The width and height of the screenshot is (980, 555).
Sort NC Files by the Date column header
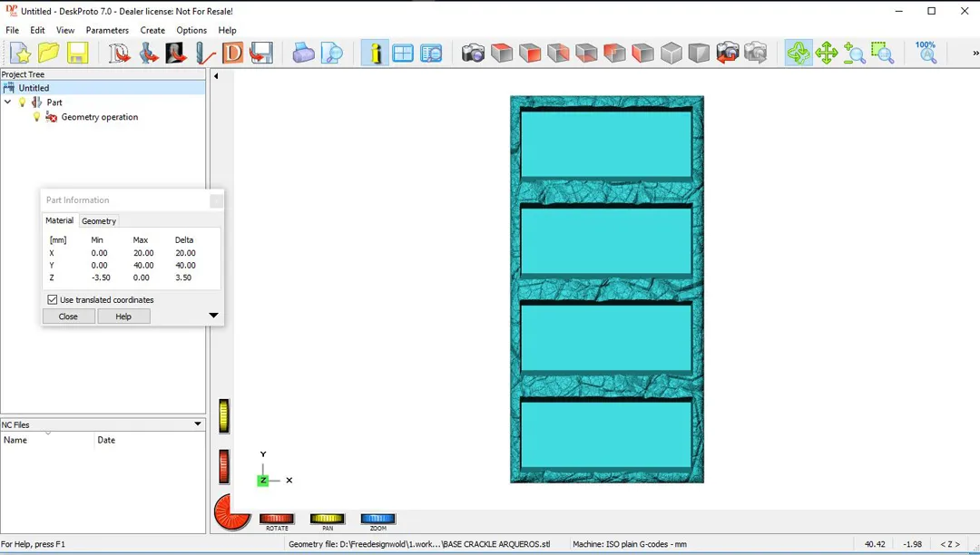pyautogui.click(x=150, y=440)
